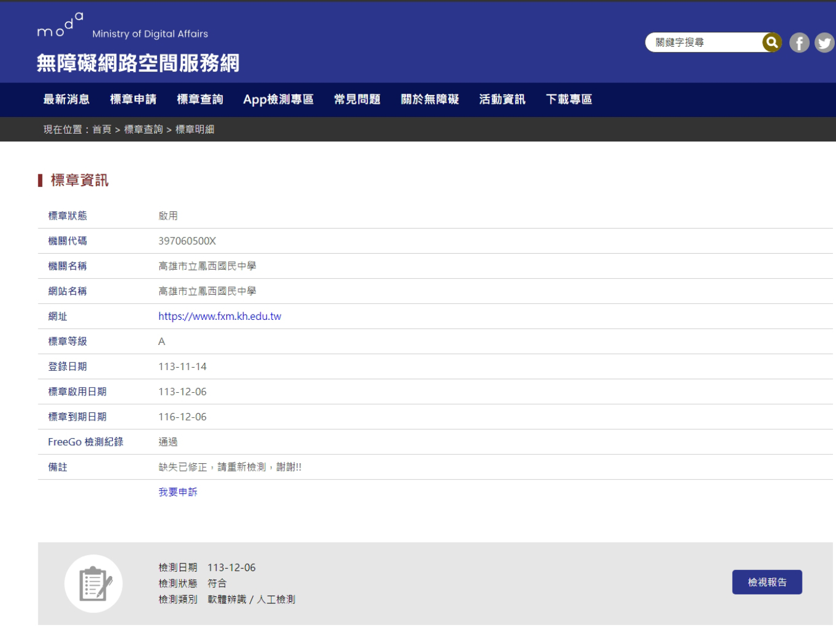The image size is (836, 644).
Task: Open the Twitter social icon
Action: point(825,42)
